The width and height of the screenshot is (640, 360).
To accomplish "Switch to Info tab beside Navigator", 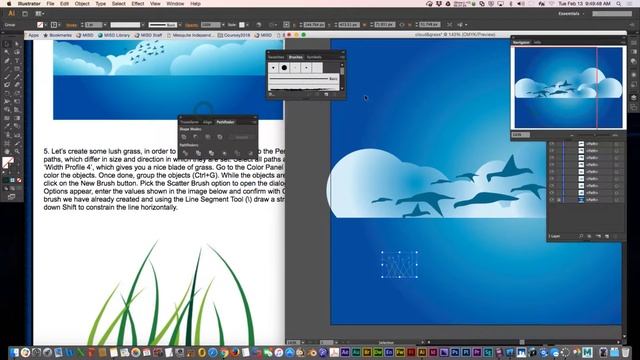I will coord(537,42).
